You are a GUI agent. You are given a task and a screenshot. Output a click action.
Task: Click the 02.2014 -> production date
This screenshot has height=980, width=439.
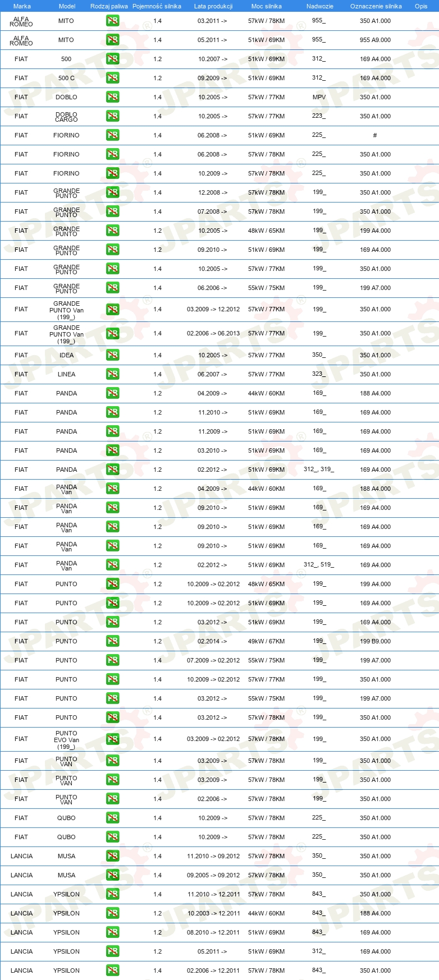(x=213, y=641)
